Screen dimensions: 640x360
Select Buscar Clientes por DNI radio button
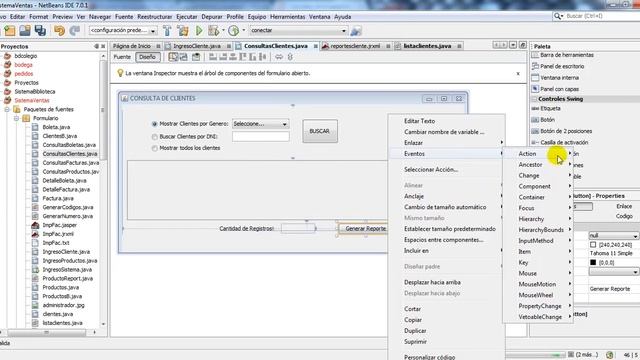pyautogui.click(x=154, y=137)
